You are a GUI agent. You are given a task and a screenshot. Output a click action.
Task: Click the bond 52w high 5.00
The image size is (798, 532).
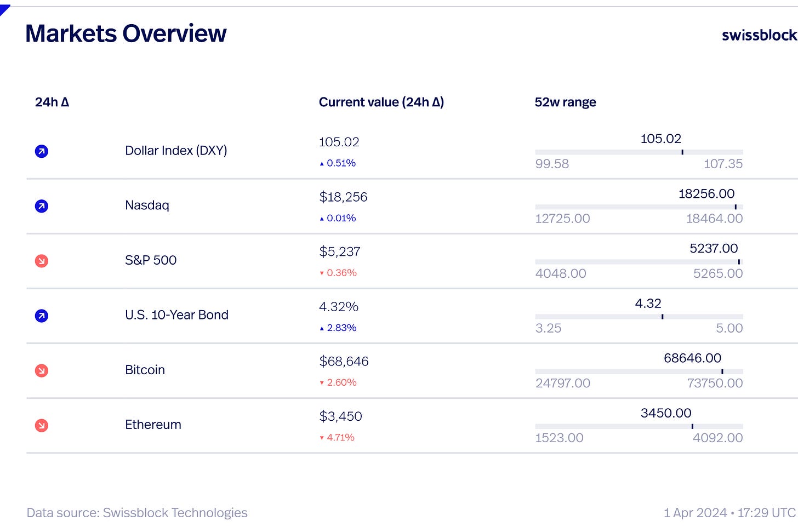point(729,328)
